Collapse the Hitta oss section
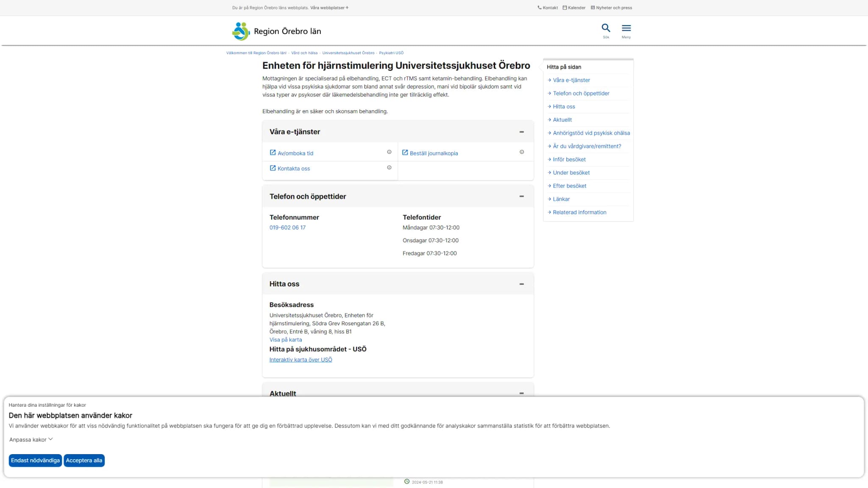Viewport: 868px width, 488px height. pos(522,284)
